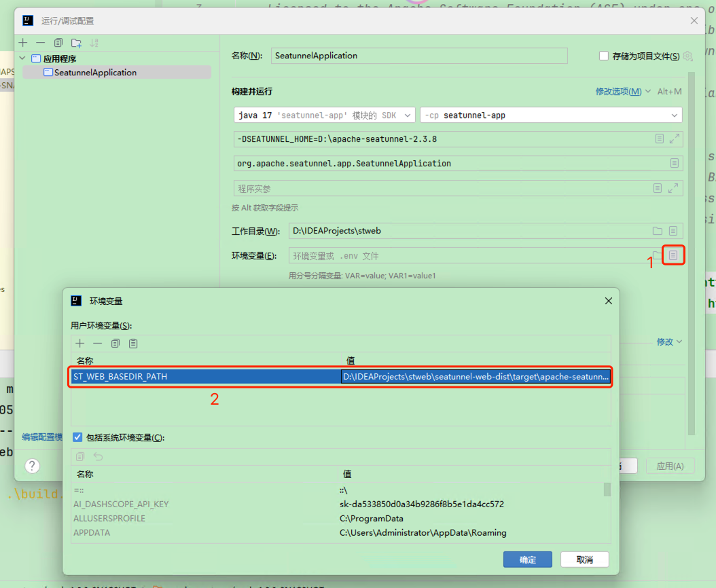Add a user environment variable

click(x=80, y=344)
